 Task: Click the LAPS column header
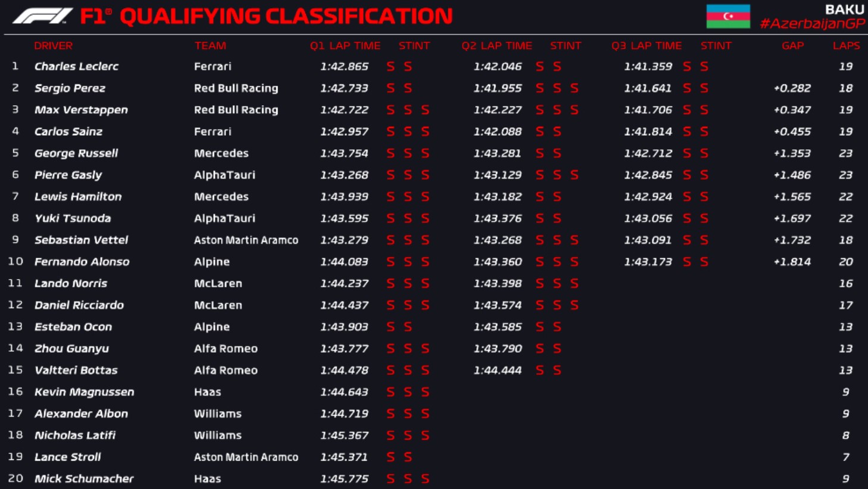pyautogui.click(x=846, y=46)
